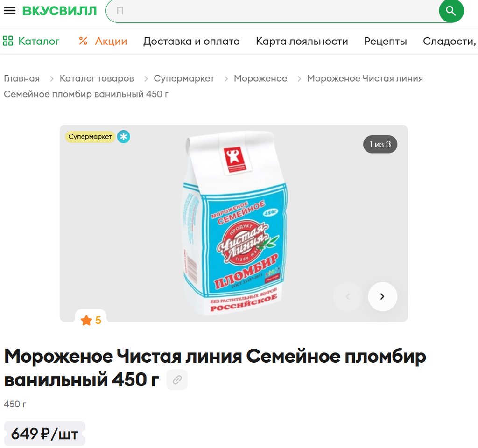Click the percent icon next to Акции

tap(83, 41)
